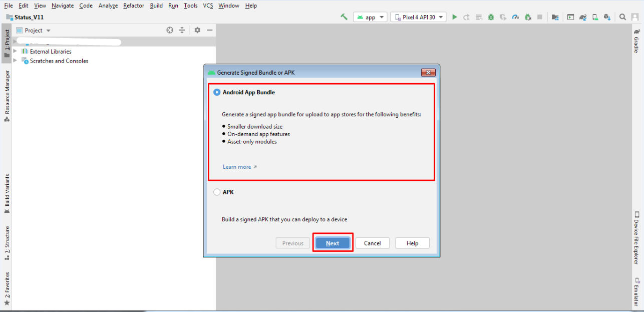
Task: Open the AVD Manager device icon
Action: [595, 17]
